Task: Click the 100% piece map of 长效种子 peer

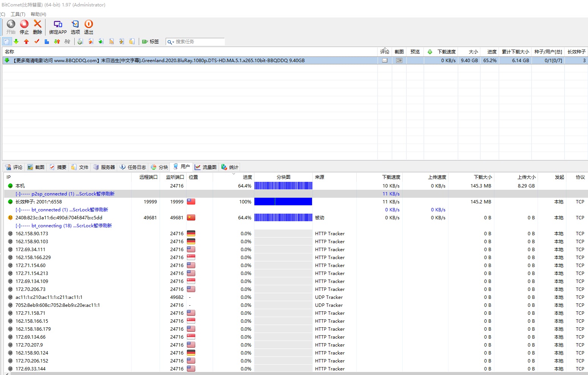Action: [283, 202]
